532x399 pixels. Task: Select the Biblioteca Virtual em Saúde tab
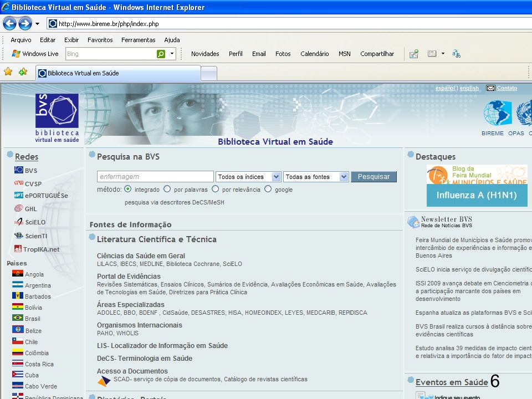coord(118,73)
